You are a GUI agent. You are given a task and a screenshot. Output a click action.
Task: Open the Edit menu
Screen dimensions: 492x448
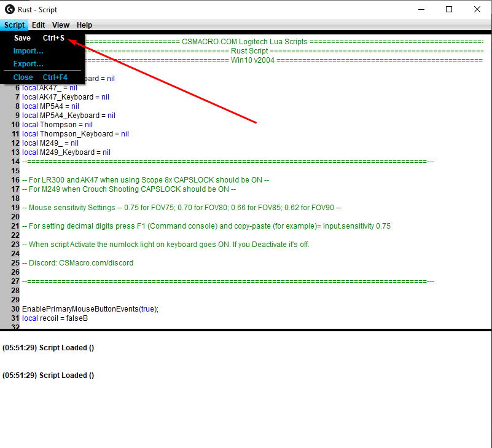point(38,25)
